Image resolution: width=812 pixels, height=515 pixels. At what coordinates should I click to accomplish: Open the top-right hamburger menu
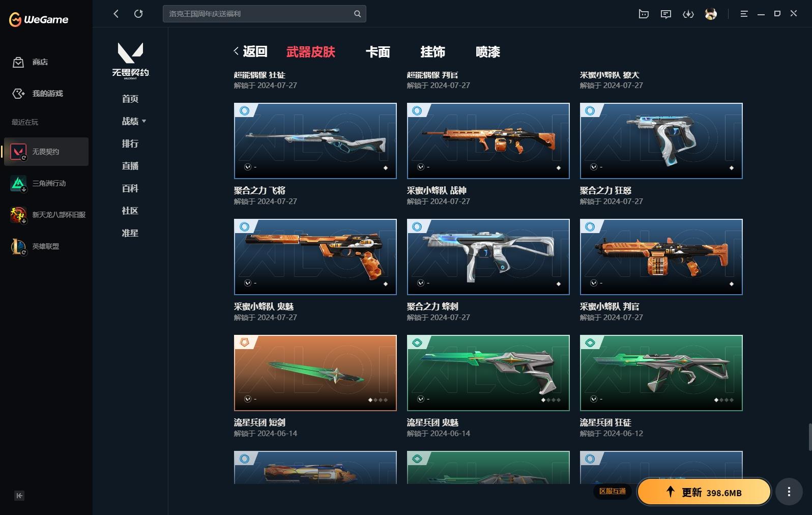point(744,14)
